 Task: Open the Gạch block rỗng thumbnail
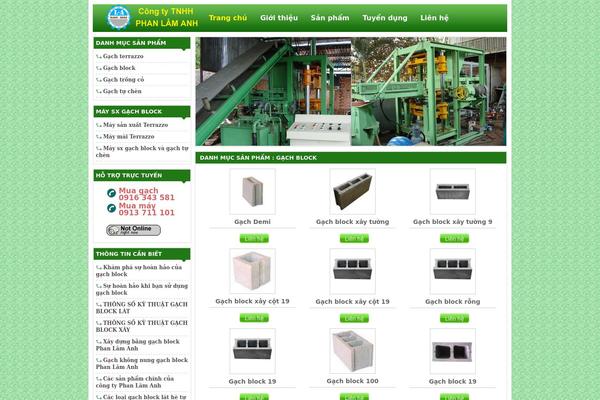point(453,271)
